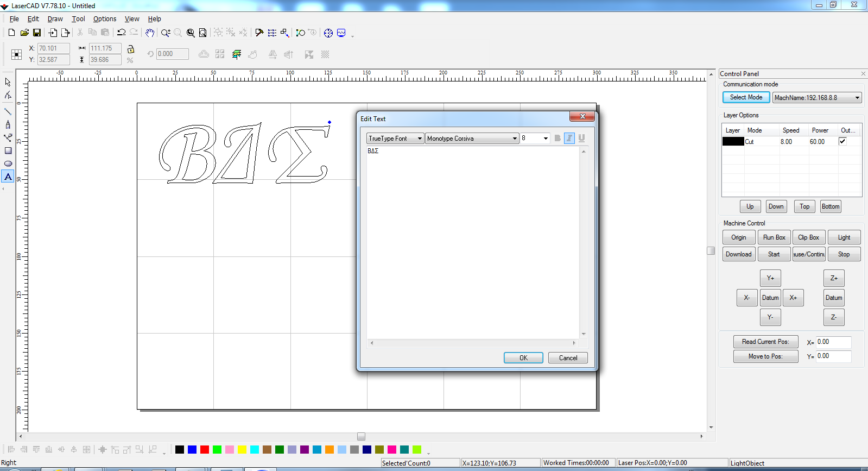Pick the blue color swatch
This screenshot has height=471, width=868.
tap(192, 449)
